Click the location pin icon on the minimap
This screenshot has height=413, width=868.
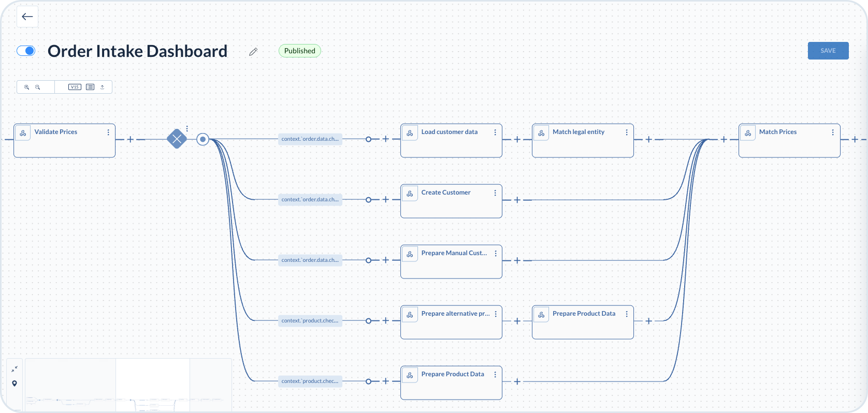(15, 384)
